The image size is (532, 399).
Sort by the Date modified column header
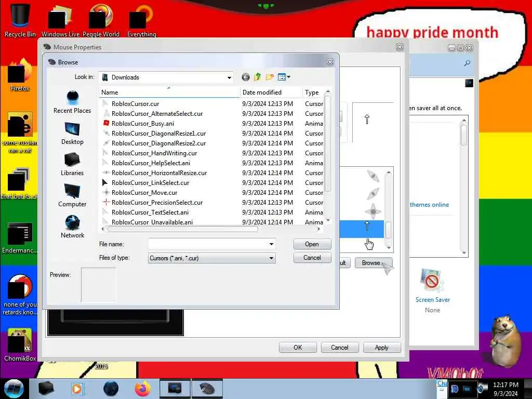pyautogui.click(x=271, y=92)
